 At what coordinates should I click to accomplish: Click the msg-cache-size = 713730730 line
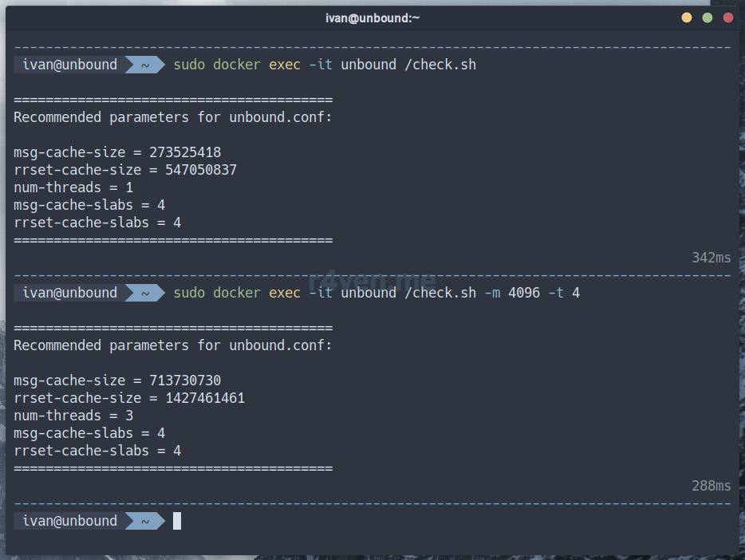coord(117,381)
